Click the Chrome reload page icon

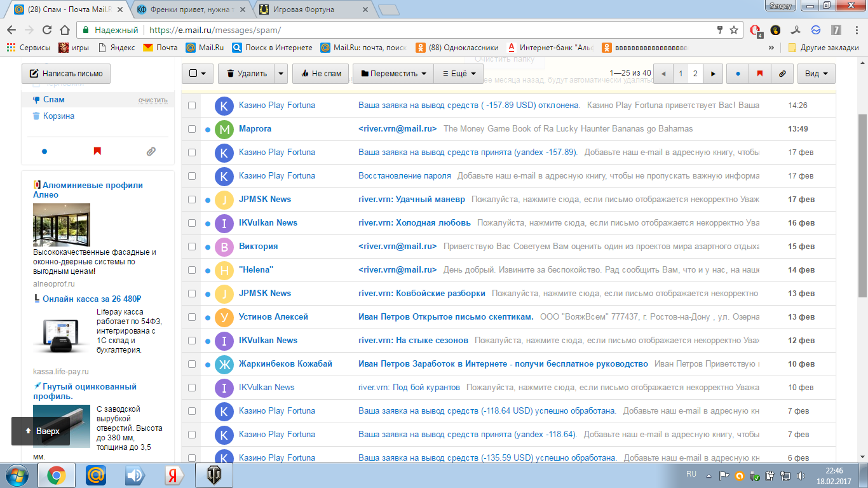point(47,30)
